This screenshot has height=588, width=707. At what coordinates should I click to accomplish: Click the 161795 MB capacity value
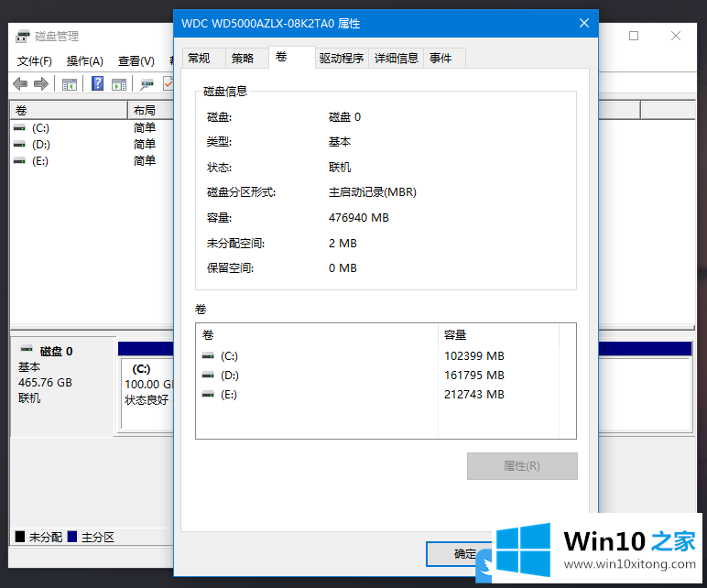pos(473,376)
